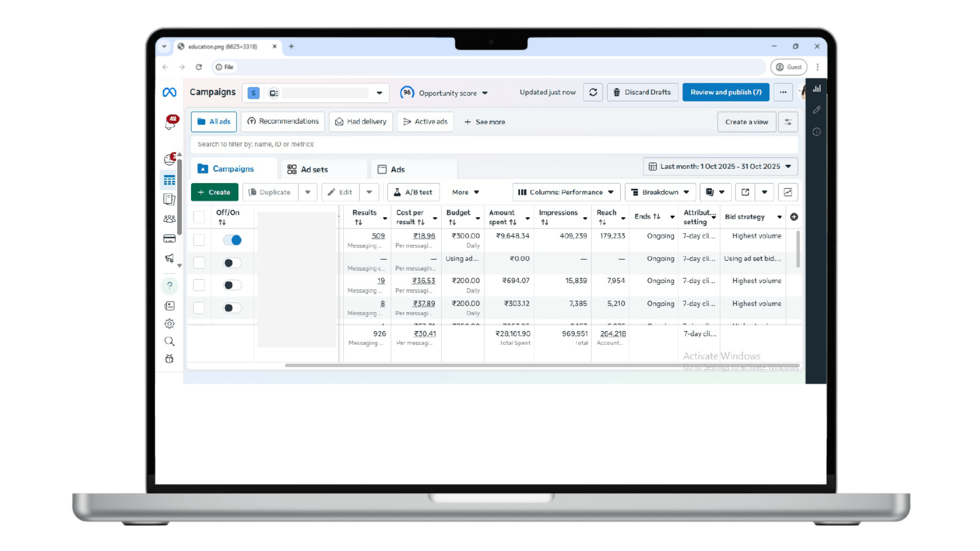Expand the Breakdown dropdown

pos(660,192)
